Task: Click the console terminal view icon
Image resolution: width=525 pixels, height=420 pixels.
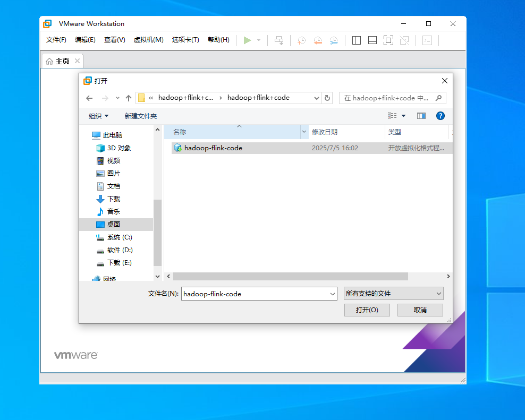Action: (427, 40)
